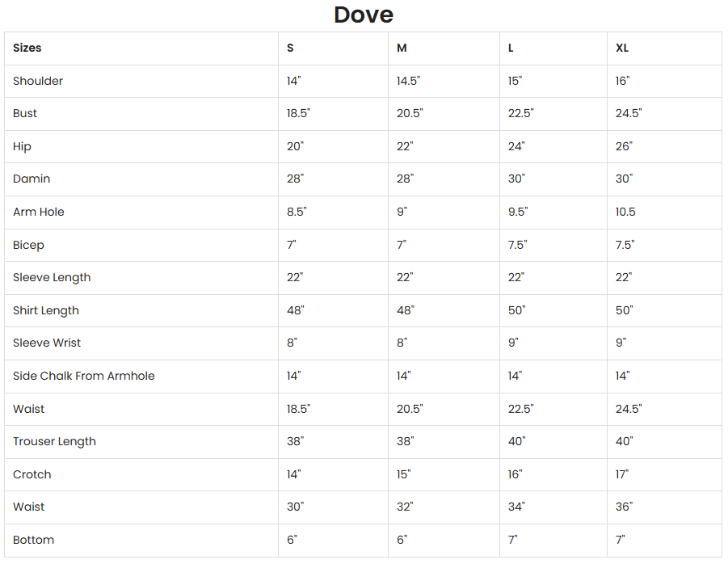Click the XL Shoulder value 16"

[623, 81]
